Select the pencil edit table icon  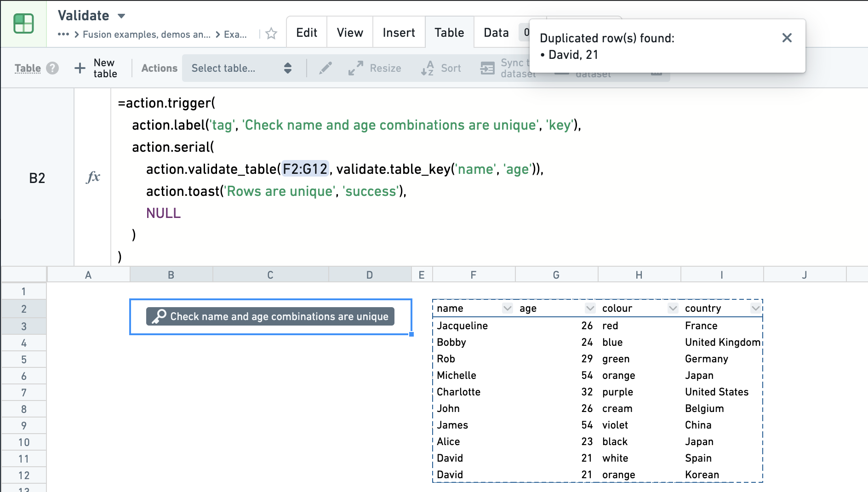tap(325, 68)
